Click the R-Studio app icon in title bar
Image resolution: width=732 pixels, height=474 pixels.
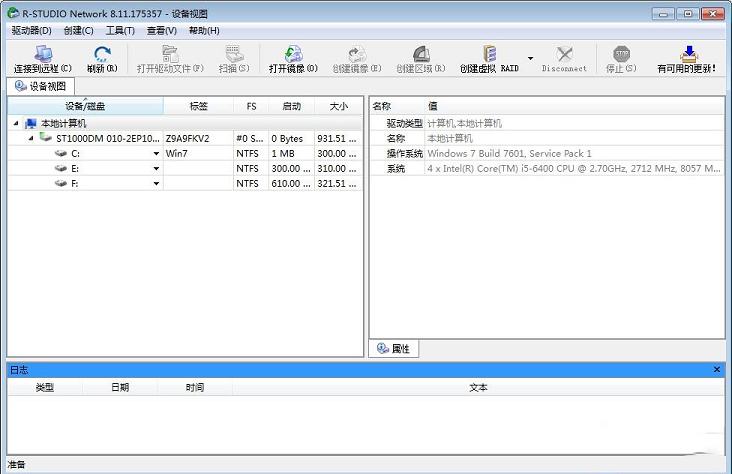pyautogui.click(x=14, y=13)
